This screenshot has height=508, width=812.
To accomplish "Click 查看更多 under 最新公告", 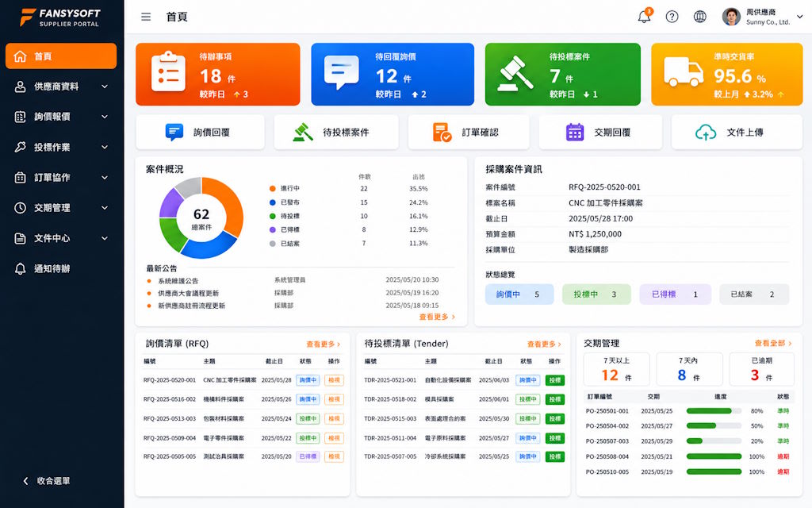I will 437,317.
